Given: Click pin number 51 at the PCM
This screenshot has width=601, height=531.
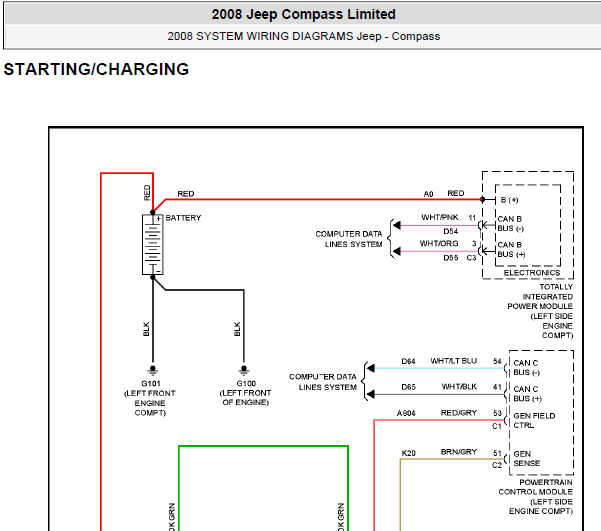Looking at the screenshot, I should tap(497, 453).
